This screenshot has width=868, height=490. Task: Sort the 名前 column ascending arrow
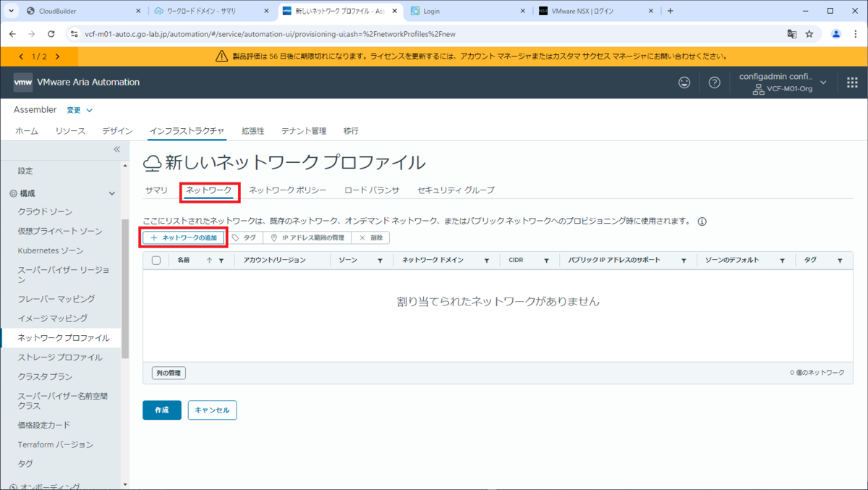[210, 261]
